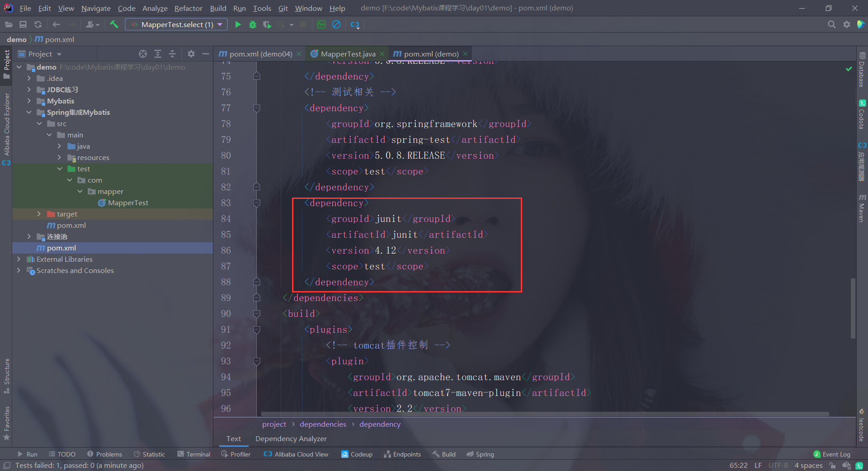The height and width of the screenshot is (471, 868).
Task: Click Save All in the toolbar
Action: click(23, 24)
